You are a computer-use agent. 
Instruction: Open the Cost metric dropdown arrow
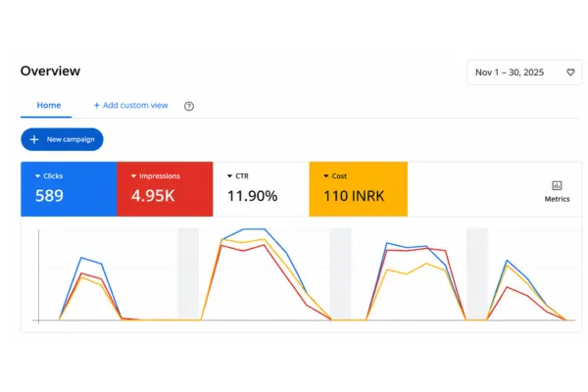326,176
